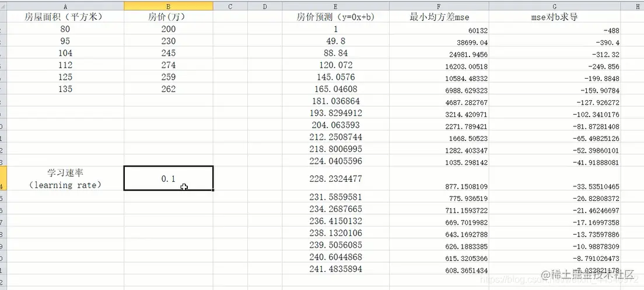
Task: Select column D header
Action: pyautogui.click(x=264, y=6)
